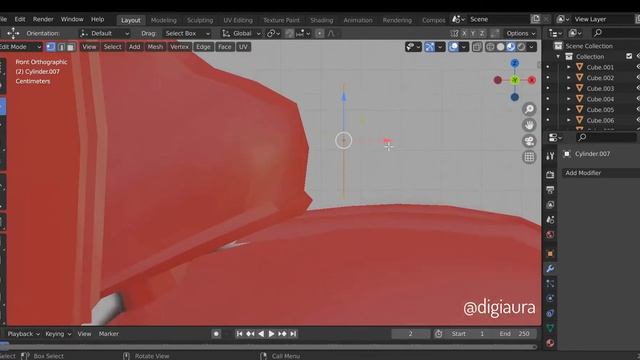
Task: Switch to rendered viewport shading
Action: [521, 47]
